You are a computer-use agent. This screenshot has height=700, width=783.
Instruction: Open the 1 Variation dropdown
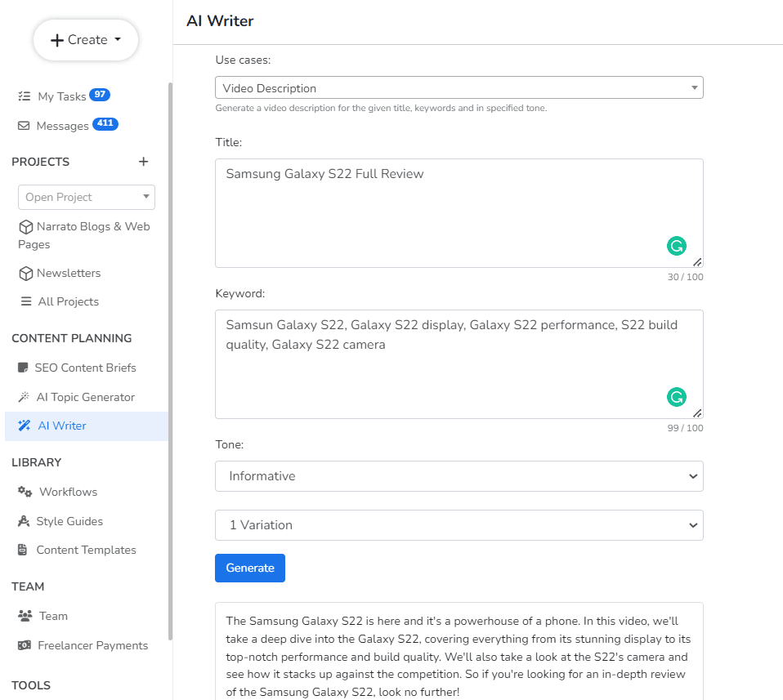click(459, 525)
